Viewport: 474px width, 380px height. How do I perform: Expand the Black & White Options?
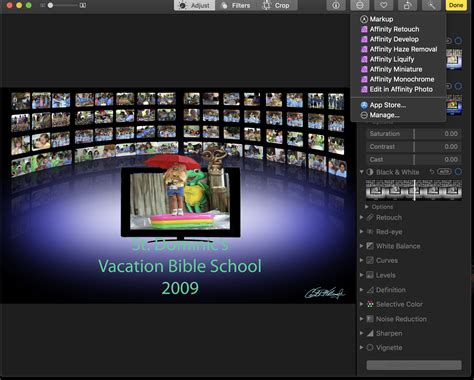pyautogui.click(x=367, y=207)
